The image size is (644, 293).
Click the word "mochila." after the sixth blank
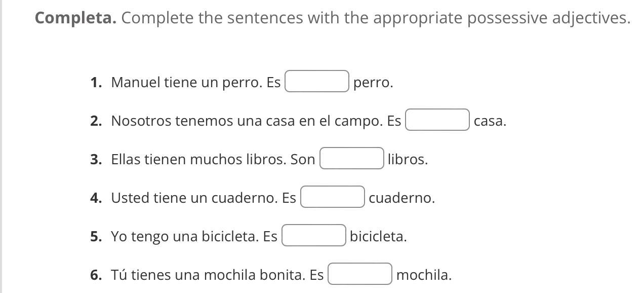[424, 275]
